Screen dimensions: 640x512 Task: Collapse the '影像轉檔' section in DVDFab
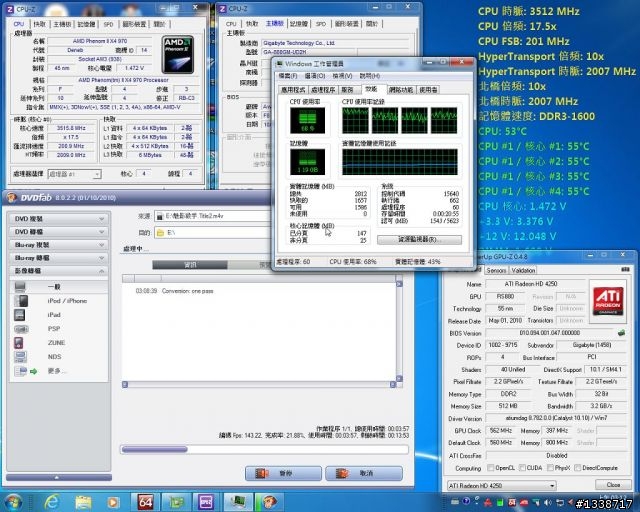pyautogui.click(x=58, y=271)
